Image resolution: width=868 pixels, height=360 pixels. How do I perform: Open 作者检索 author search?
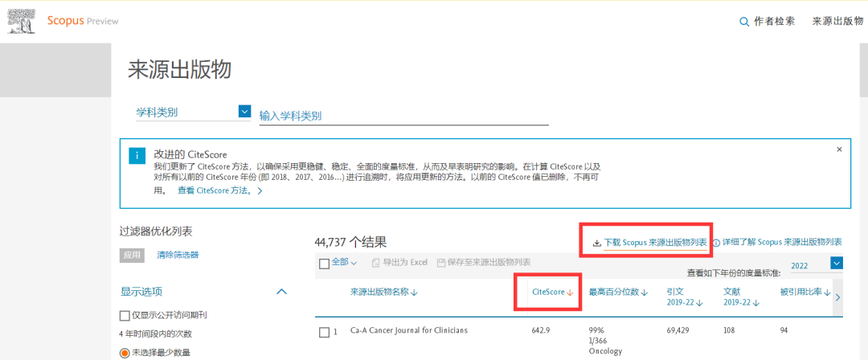[775, 22]
